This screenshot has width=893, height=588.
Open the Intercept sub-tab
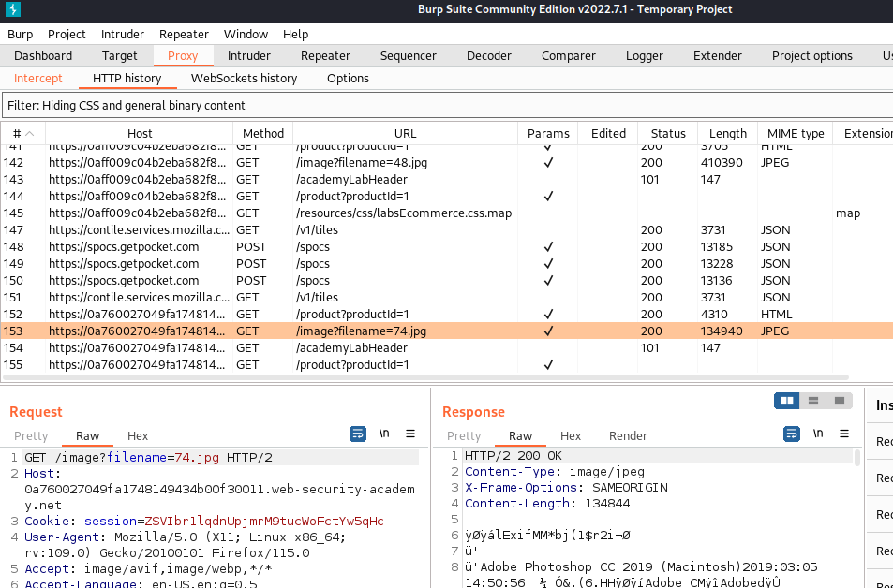38,79
